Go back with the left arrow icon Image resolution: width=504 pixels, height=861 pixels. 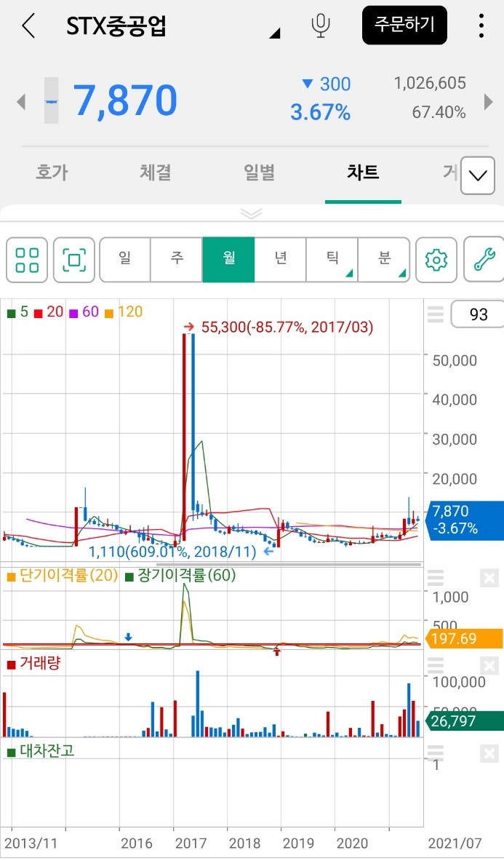[28, 25]
